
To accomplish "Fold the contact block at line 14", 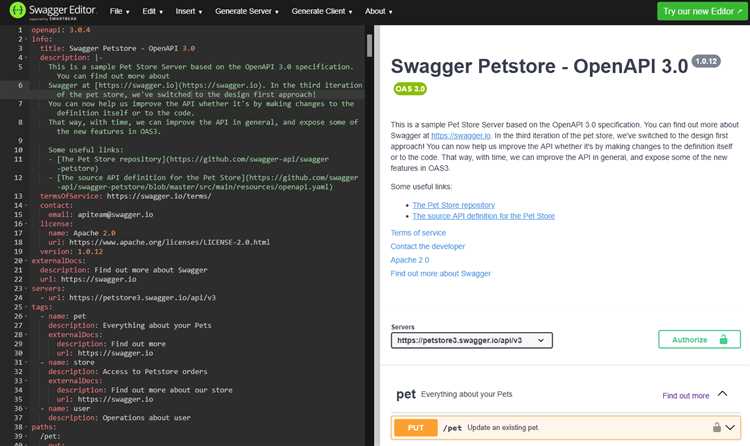I will pos(26,205).
